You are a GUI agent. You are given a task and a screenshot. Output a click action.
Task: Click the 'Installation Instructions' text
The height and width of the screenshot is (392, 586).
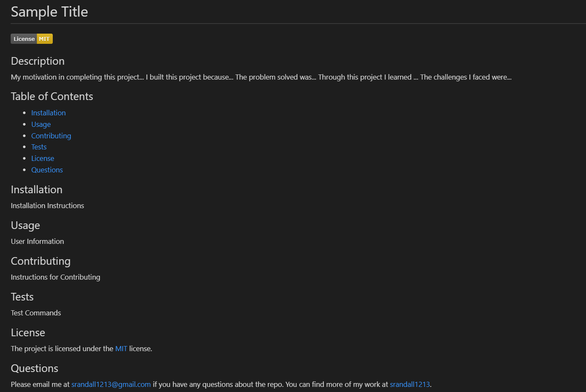pos(47,206)
